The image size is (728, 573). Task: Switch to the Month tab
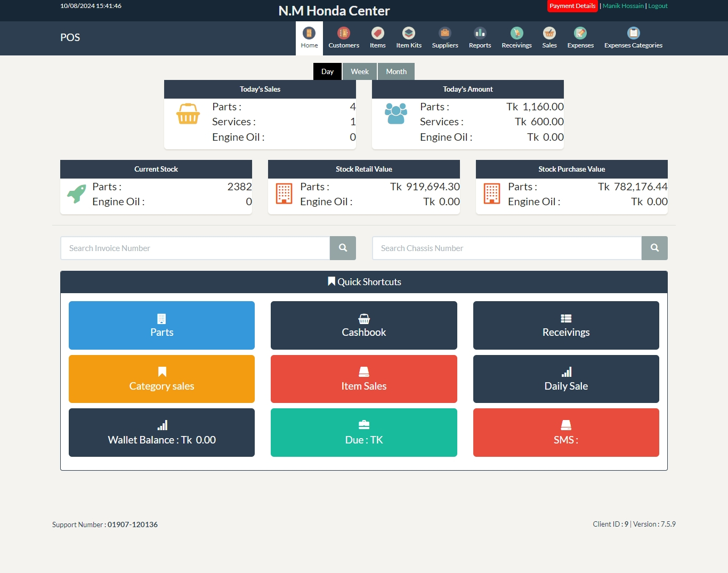click(x=396, y=71)
